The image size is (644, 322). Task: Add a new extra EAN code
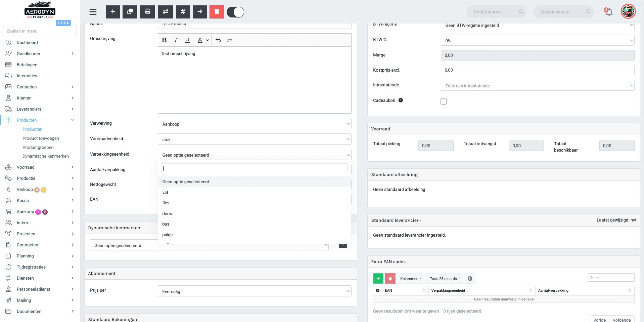pyautogui.click(x=378, y=278)
